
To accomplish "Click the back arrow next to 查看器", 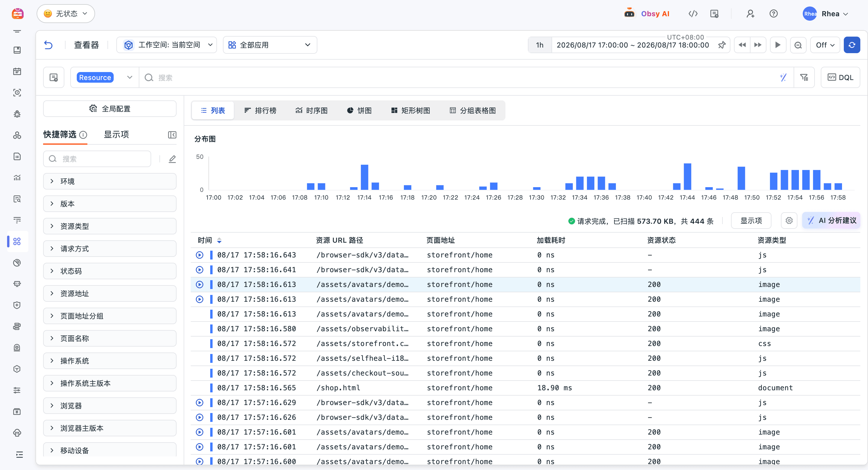I will click(x=48, y=45).
